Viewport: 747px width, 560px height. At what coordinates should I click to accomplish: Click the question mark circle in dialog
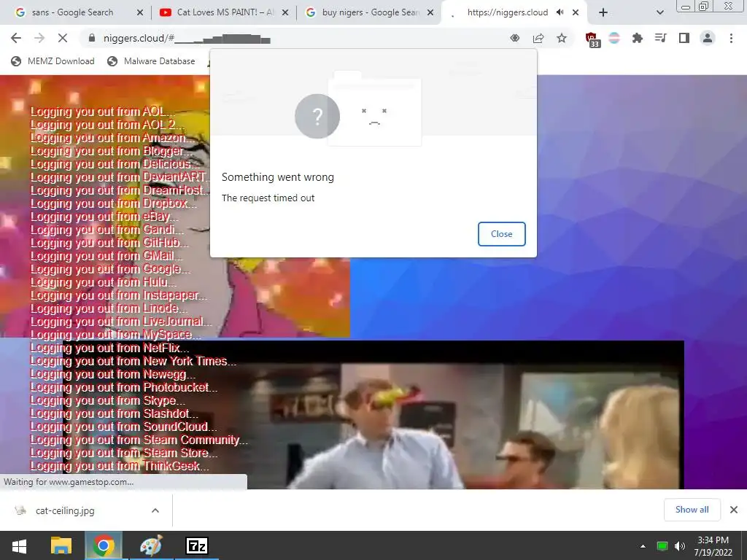coord(317,116)
